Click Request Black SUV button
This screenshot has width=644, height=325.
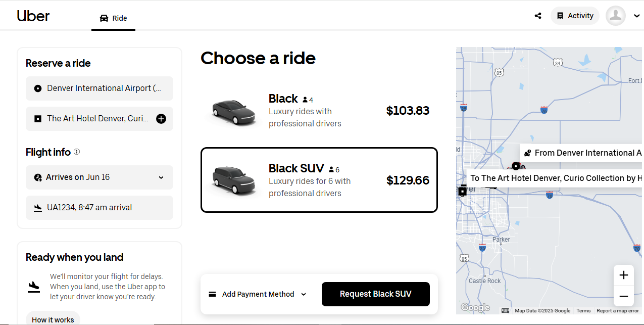point(376,294)
